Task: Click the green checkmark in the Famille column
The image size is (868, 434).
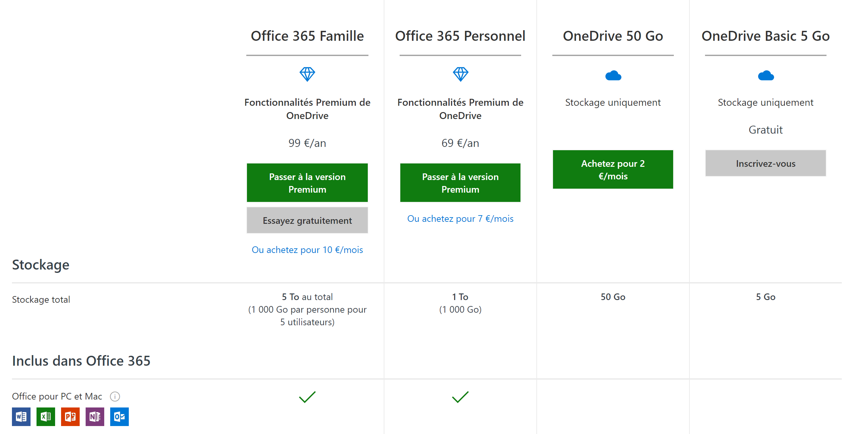Action: pos(307,397)
